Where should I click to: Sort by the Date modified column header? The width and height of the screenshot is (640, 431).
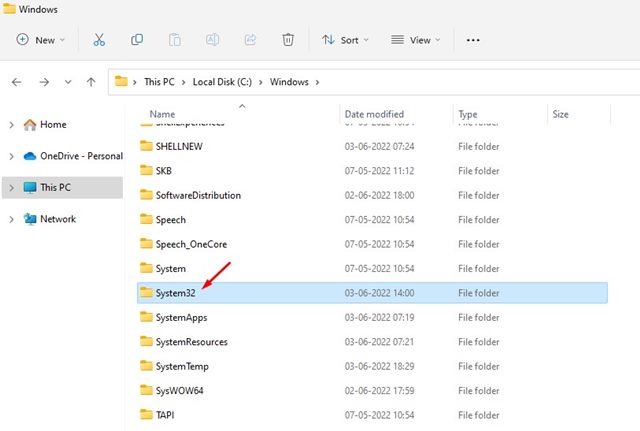374,115
